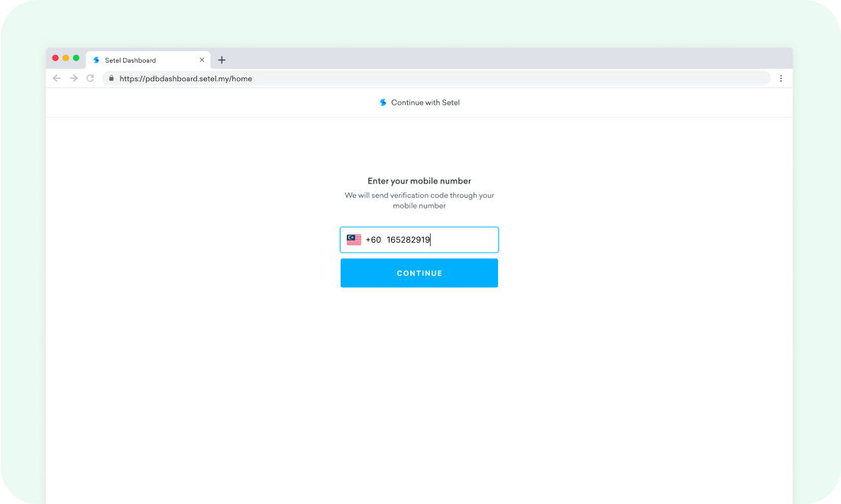The width and height of the screenshot is (841, 504).
Task: Go forward to the next page
Action: 73,78
